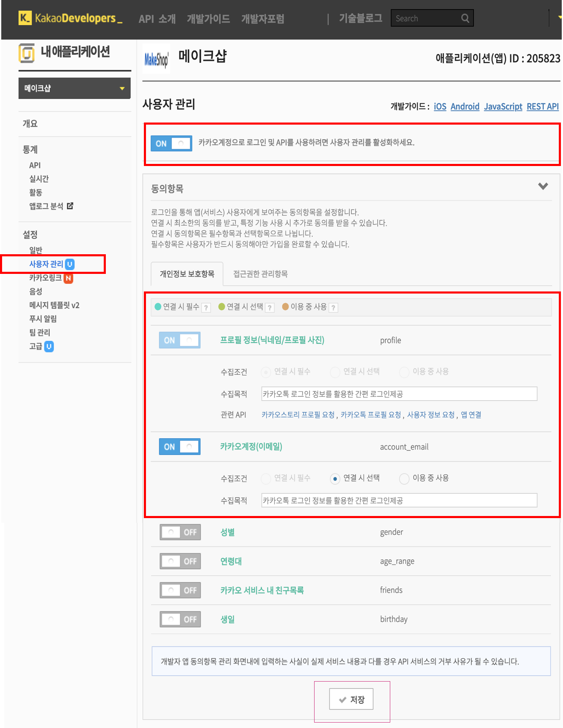Open the 카카오스토리 프로필 요청 API link
Image resolution: width=563 pixels, height=728 pixels.
click(298, 415)
